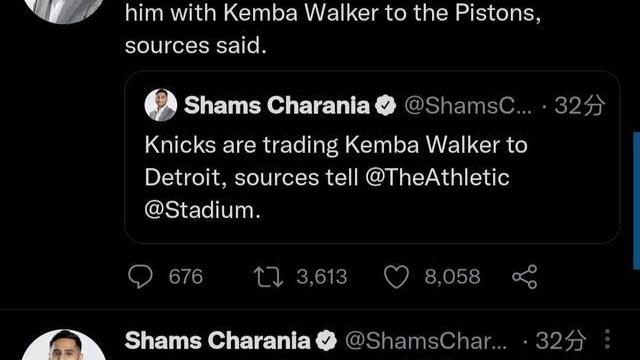This screenshot has height=360, width=640.
Task: Open the three-dot more menu on bottom tweet
Action: (x=607, y=339)
